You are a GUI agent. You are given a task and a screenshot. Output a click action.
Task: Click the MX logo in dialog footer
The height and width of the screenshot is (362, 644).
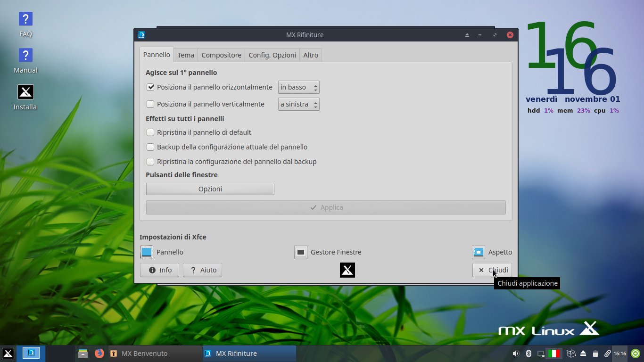[x=347, y=270]
